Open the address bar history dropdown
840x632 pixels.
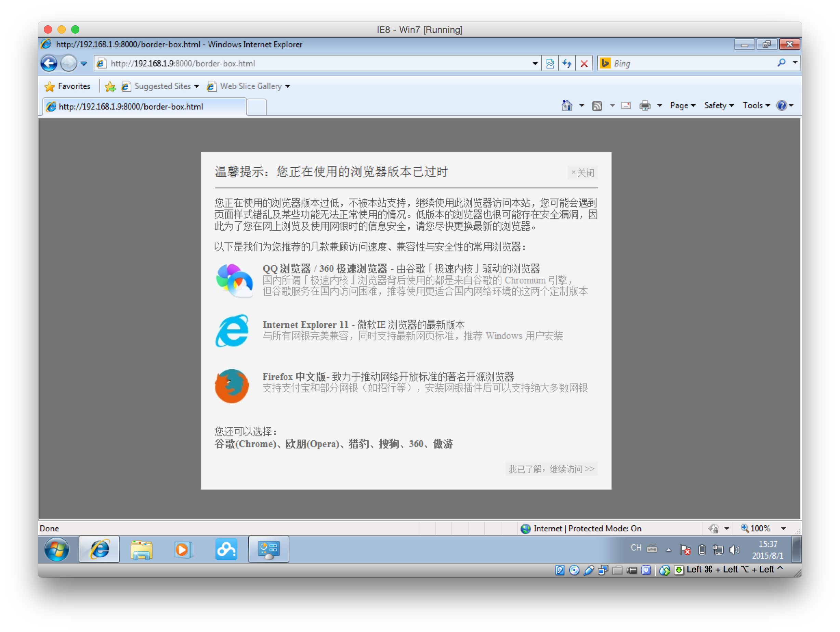pos(535,63)
